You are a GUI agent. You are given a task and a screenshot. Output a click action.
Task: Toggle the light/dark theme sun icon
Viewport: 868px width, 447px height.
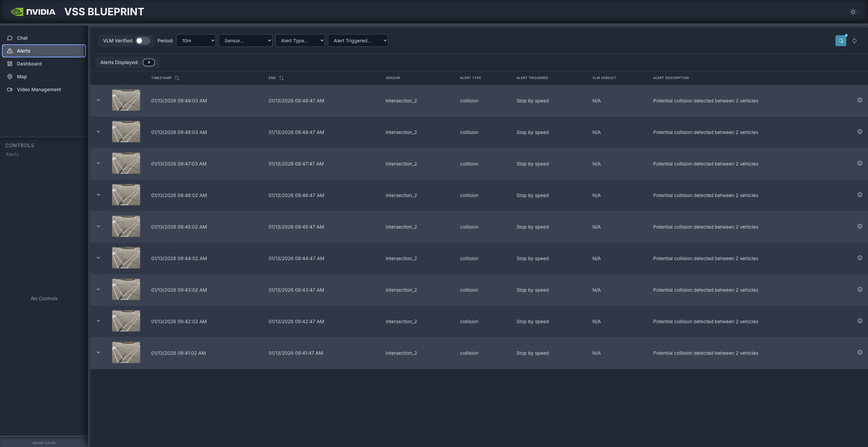[x=853, y=12]
